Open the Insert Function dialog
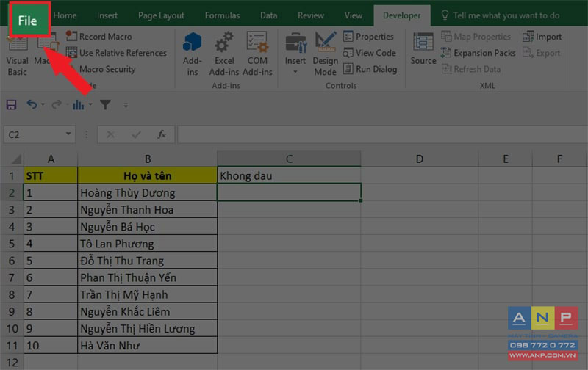The height and width of the screenshot is (370, 588). point(162,134)
